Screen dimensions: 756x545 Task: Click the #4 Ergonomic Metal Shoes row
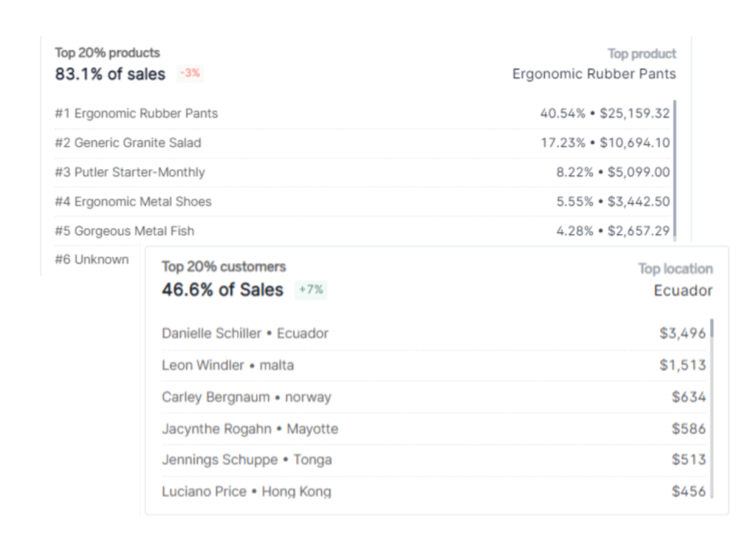[133, 202]
